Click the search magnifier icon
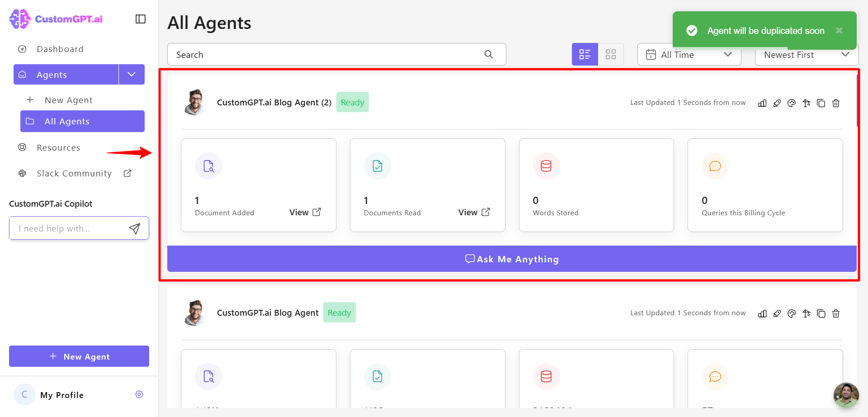 [489, 54]
